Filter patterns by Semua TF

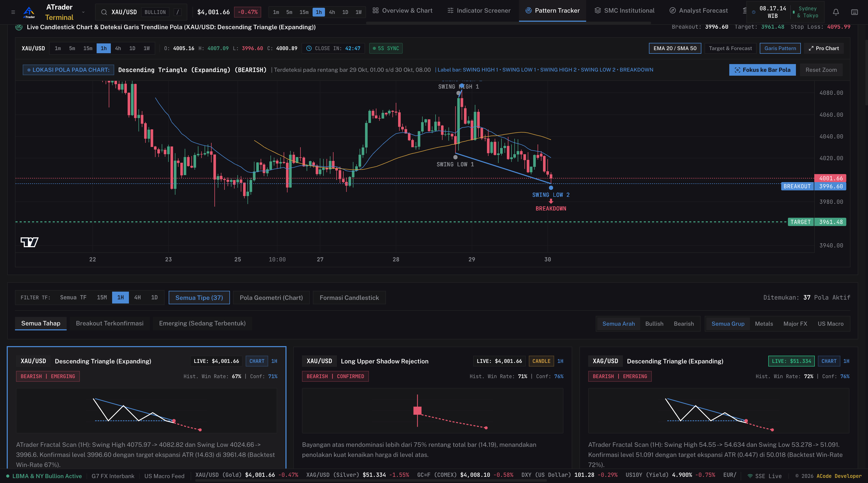(73, 297)
